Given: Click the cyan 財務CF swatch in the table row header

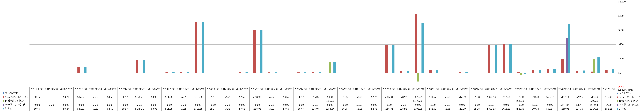Looking at the screenshot, I should pyautogui.click(x=3, y=109).
